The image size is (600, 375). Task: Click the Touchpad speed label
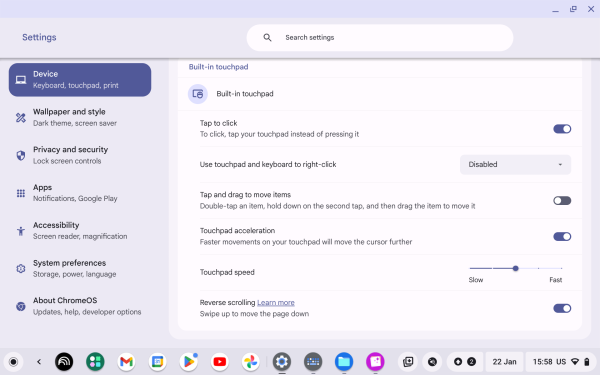[x=227, y=272]
